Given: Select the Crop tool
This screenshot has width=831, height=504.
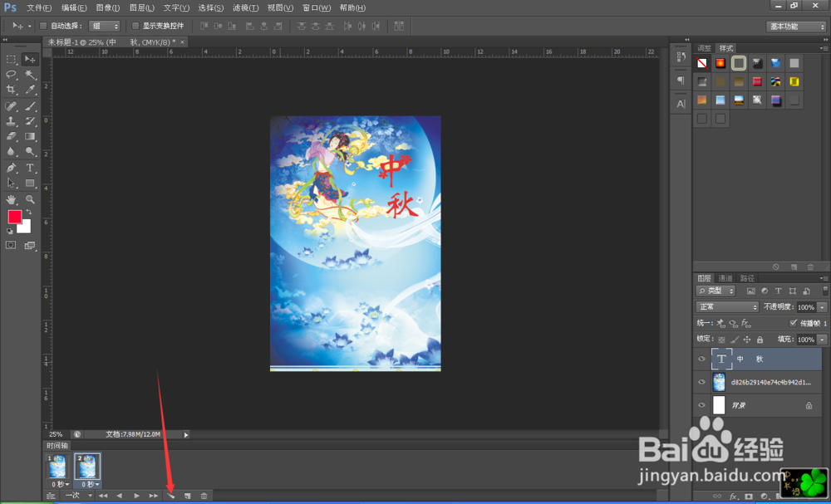Looking at the screenshot, I should [11, 90].
